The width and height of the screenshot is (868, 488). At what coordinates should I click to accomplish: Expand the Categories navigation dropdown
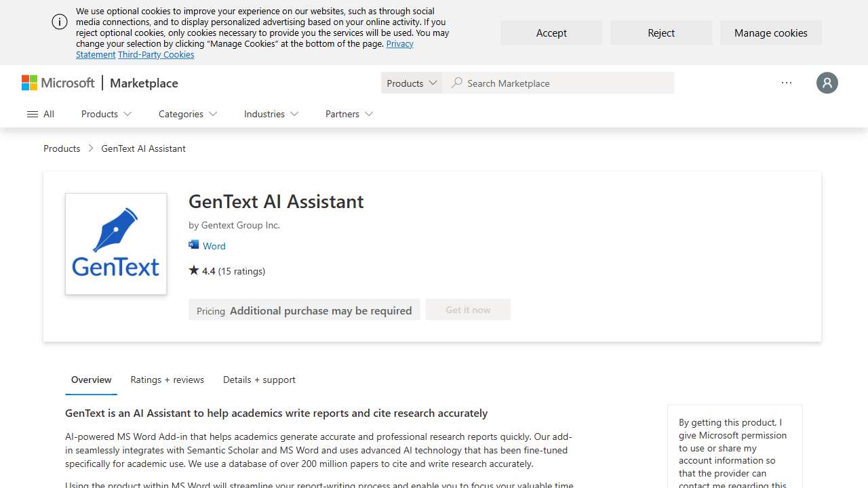pyautogui.click(x=187, y=114)
